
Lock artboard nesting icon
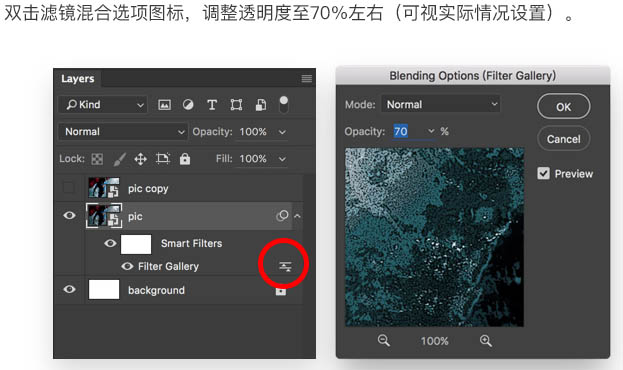pyautogui.click(x=163, y=159)
